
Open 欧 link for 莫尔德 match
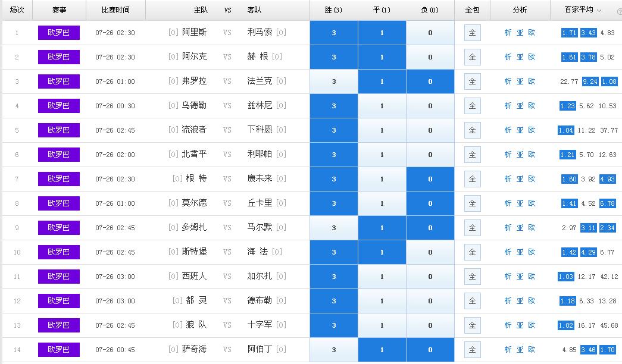[x=532, y=203]
